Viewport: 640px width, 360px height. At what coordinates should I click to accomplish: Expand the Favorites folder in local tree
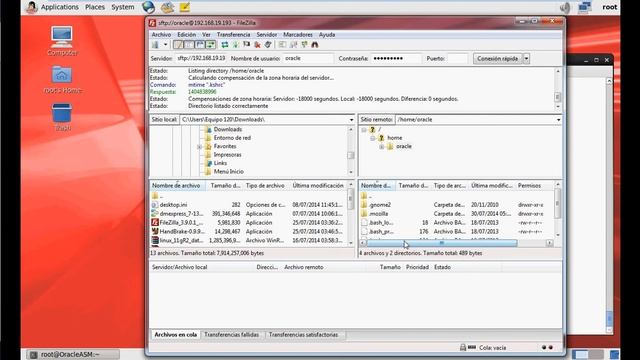click(x=200, y=147)
